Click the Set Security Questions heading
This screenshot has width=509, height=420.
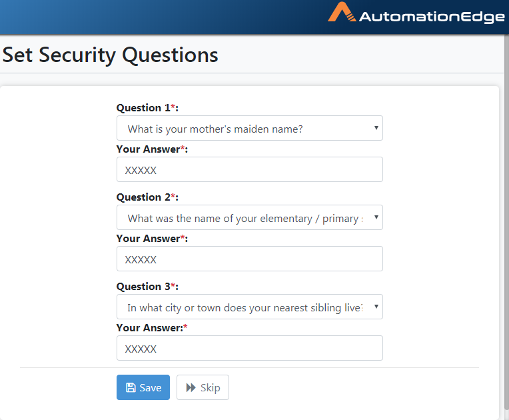pyautogui.click(x=111, y=55)
